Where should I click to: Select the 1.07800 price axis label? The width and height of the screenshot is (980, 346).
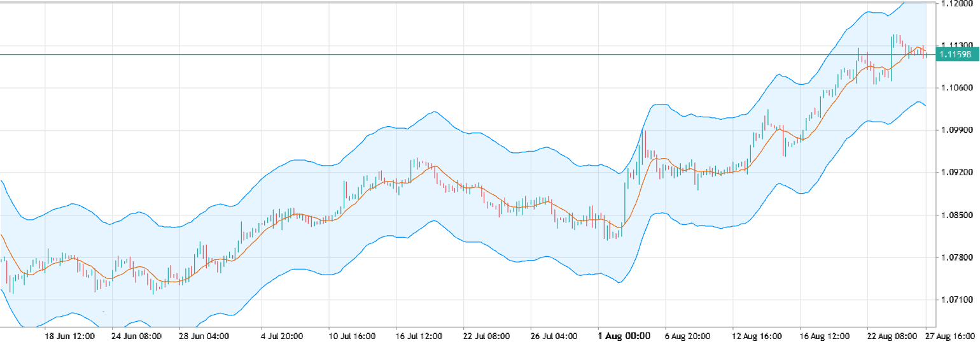click(x=958, y=257)
